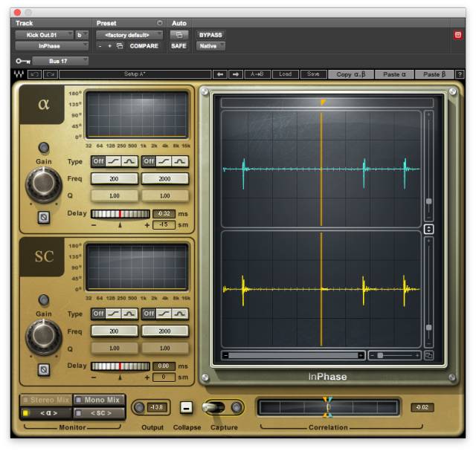Click the key input side-chain icon
The width and height of the screenshot is (476, 451).
[23, 61]
